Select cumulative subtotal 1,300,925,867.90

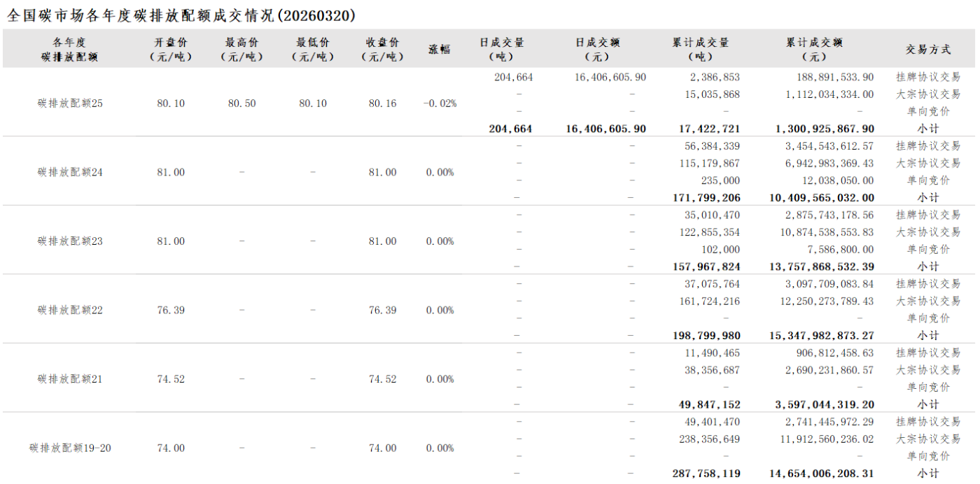coord(814,129)
